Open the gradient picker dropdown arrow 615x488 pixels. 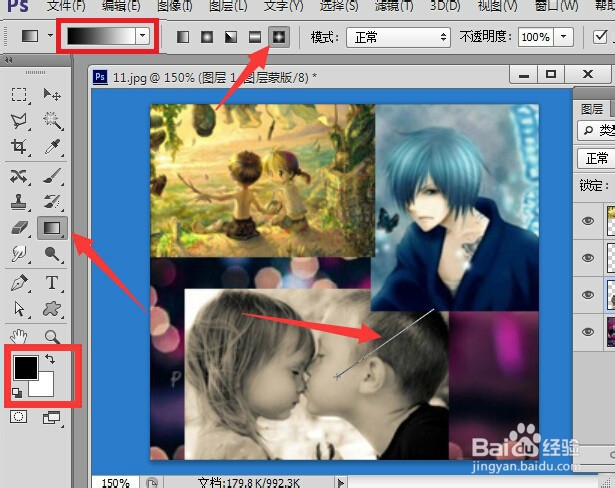142,36
